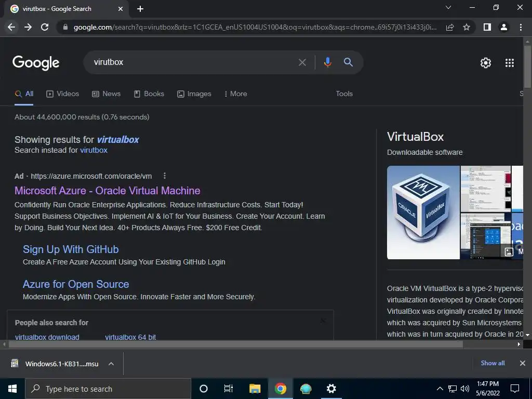Open the clock showing 1:47 PM
This screenshot has width=532, height=399.
pyautogui.click(x=488, y=389)
